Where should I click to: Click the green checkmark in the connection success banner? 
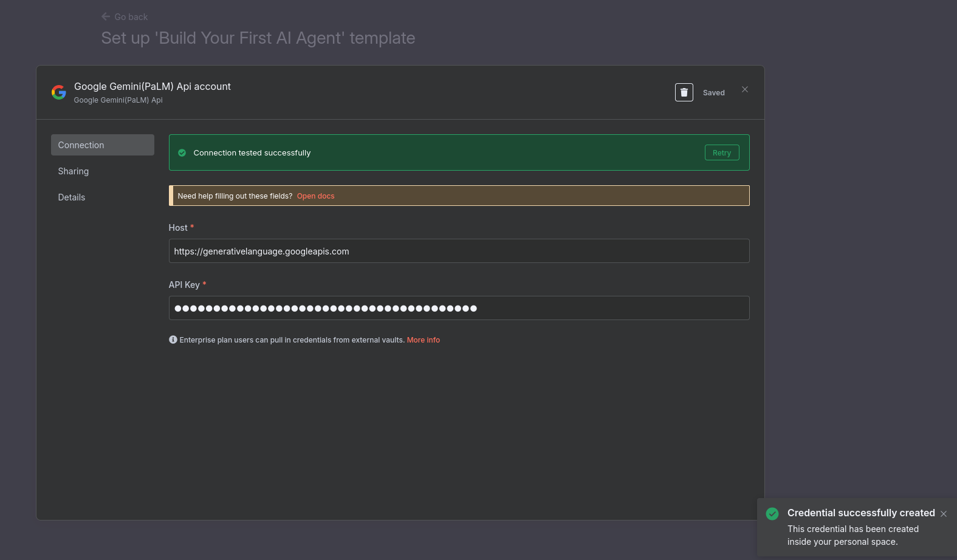pyautogui.click(x=182, y=153)
